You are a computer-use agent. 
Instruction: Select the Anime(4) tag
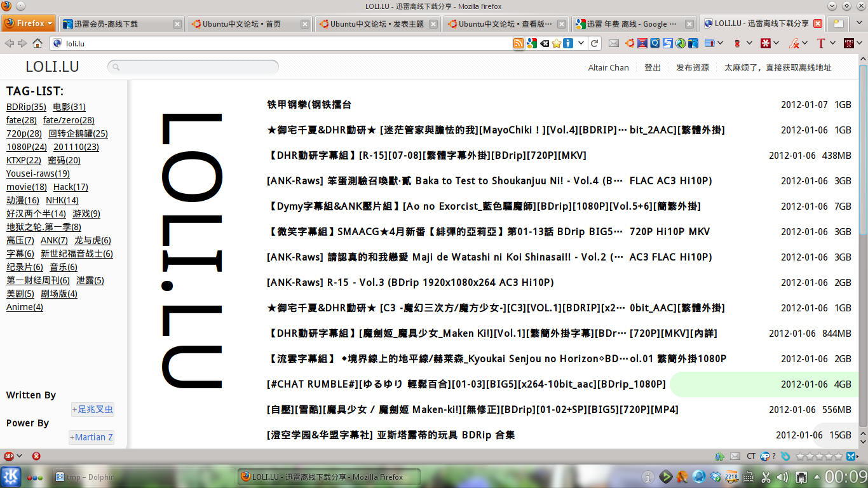25,307
